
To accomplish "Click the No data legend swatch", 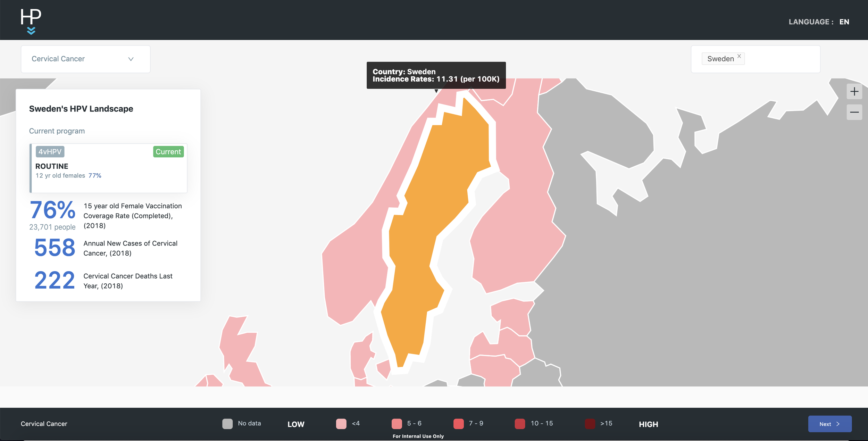I will click(227, 424).
